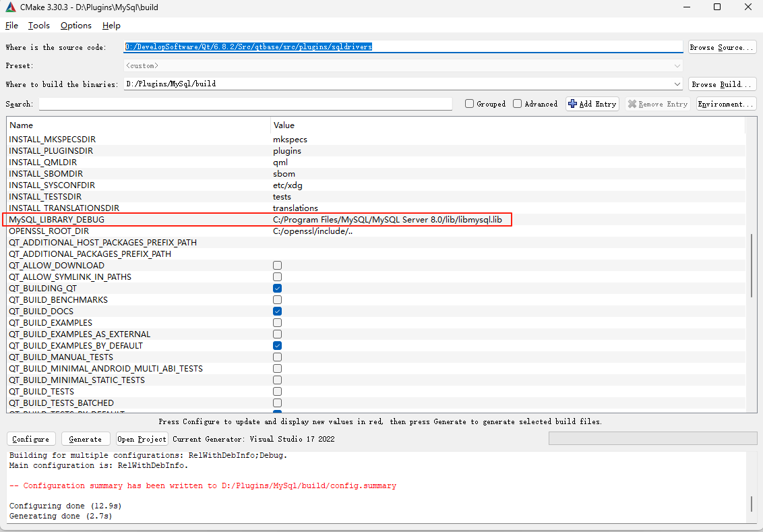This screenshot has height=532, width=763.
Task: Open the Help menu
Action: [x=111, y=26]
